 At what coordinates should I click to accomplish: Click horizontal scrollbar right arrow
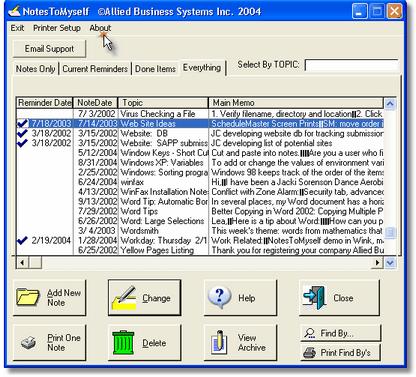click(377, 263)
